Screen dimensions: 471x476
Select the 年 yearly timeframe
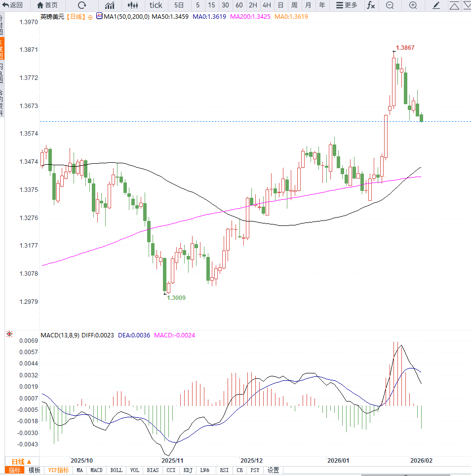pos(322,5)
